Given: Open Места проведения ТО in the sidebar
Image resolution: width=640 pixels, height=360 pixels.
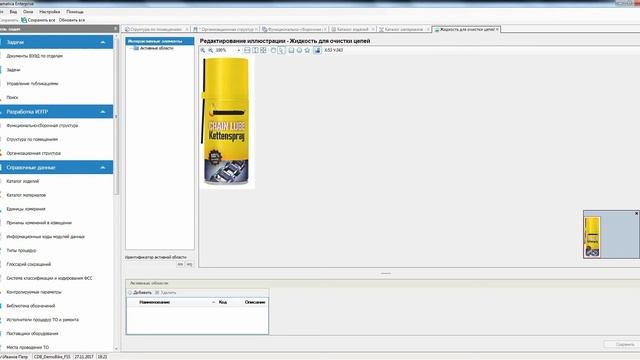Looking at the screenshot, I should tap(27, 348).
